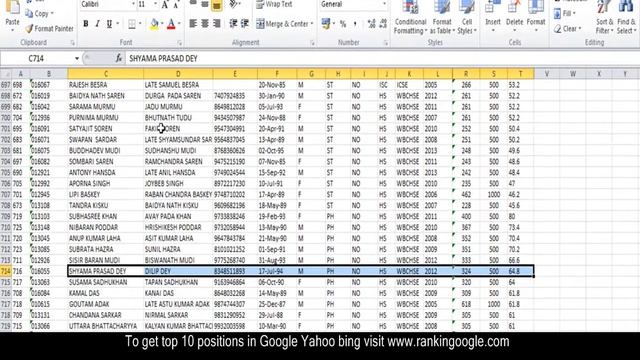Open Format as Table gallery

(442, 17)
